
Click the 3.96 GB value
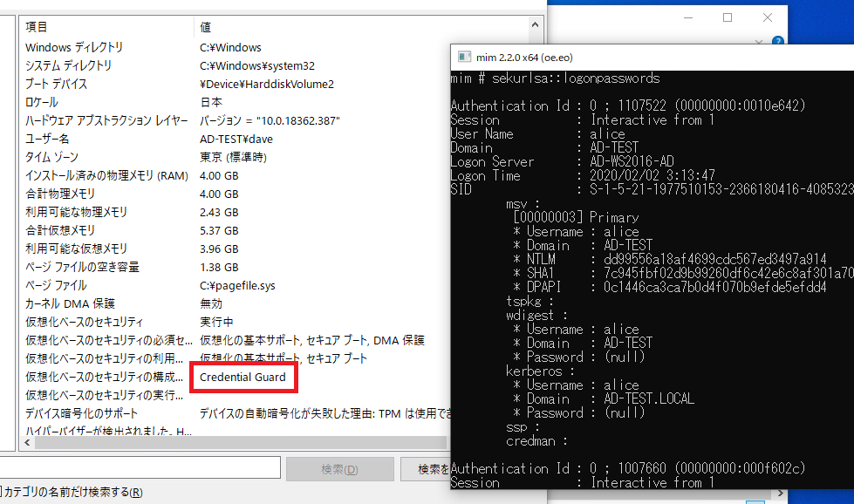tap(219, 249)
